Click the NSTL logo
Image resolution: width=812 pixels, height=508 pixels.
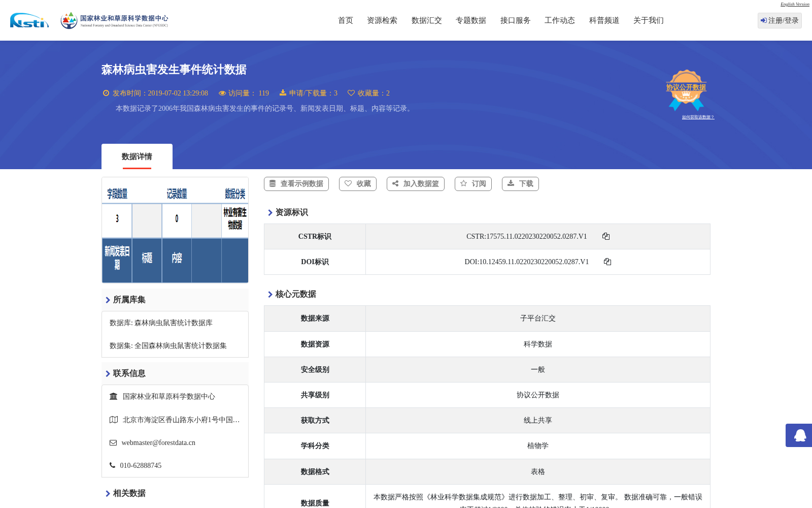pos(29,20)
